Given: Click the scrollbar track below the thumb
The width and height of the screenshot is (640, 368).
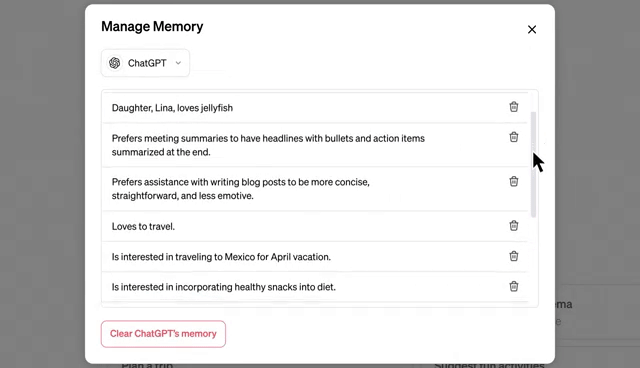Looking at the screenshot, I should coord(533,261).
